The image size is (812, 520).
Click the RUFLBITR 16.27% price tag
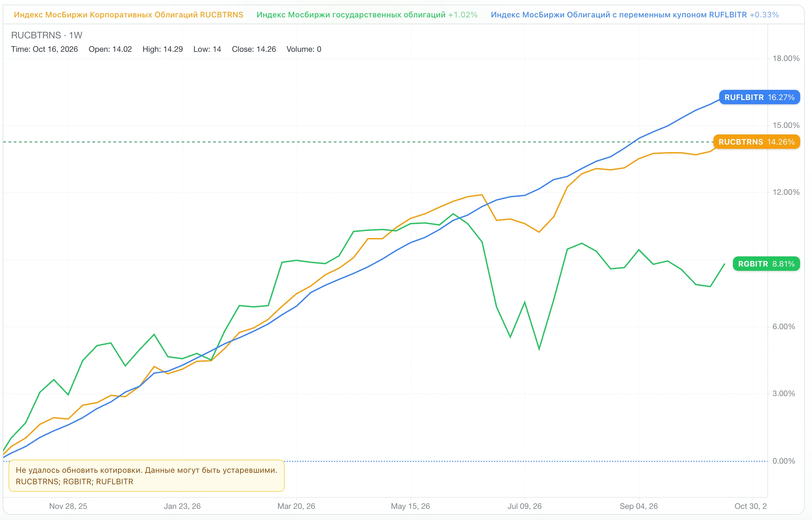[759, 97]
